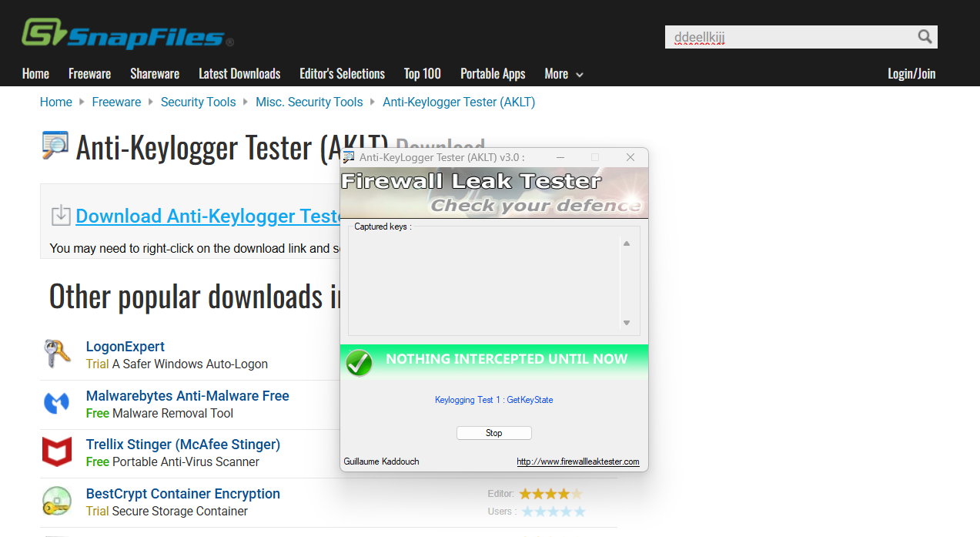Click the "Guillaume Kaddouch" author text

point(381,461)
